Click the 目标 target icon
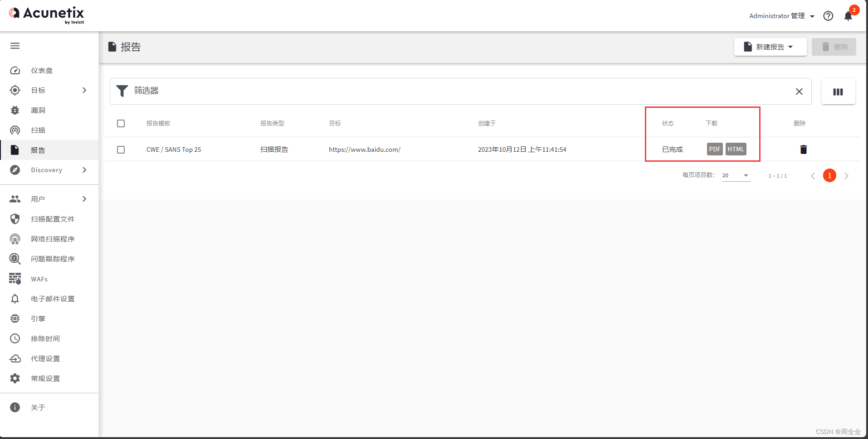 (x=15, y=90)
